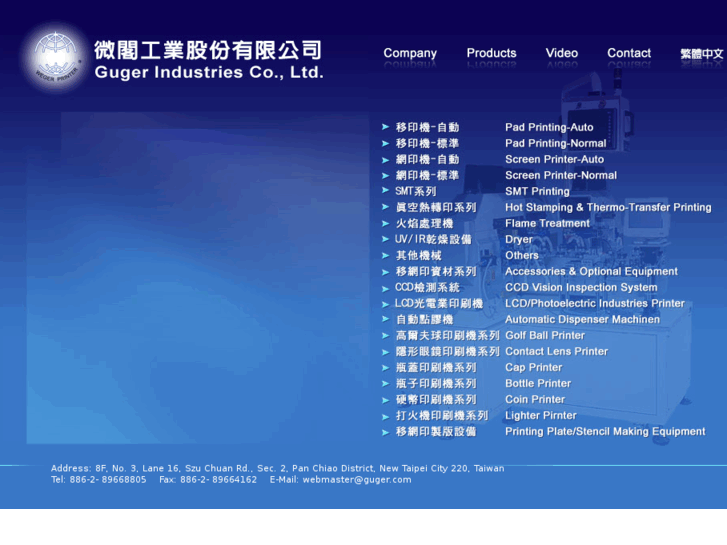Open LCD/Photoelectric Industries Printer
The height and width of the screenshot is (545, 727).
coord(594,303)
